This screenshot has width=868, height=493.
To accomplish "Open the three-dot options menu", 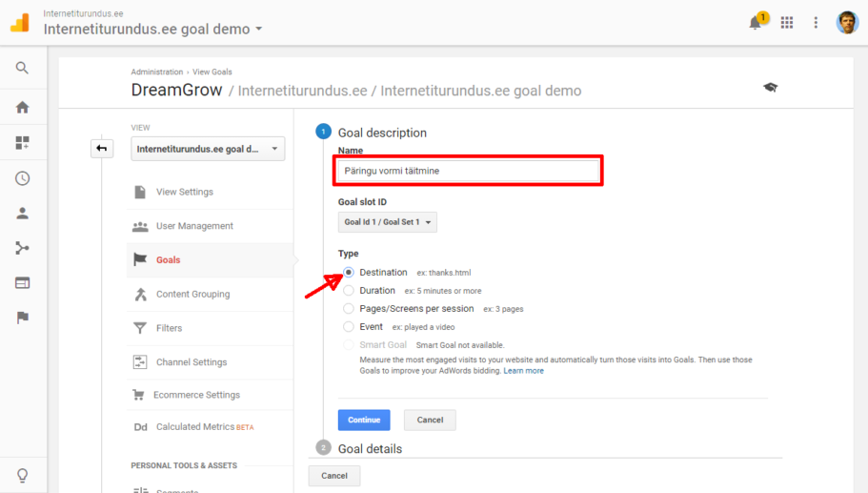I will pyautogui.click(x=816, y=22).
